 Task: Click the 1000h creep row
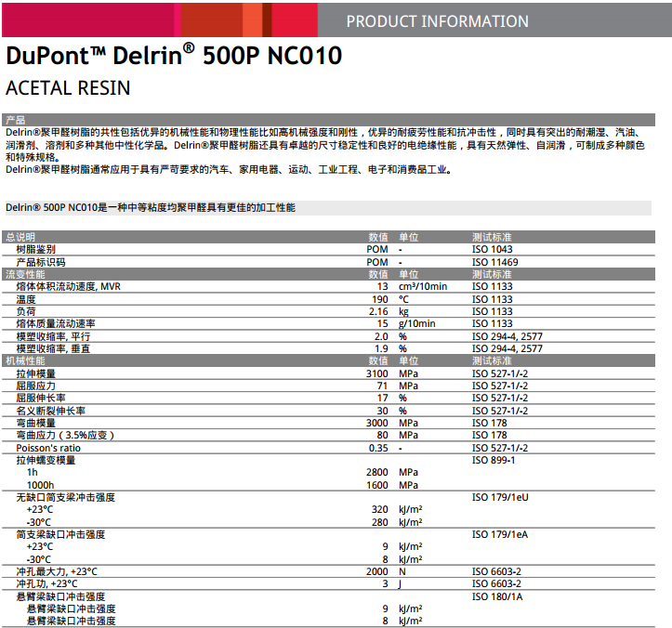point(40,485)
